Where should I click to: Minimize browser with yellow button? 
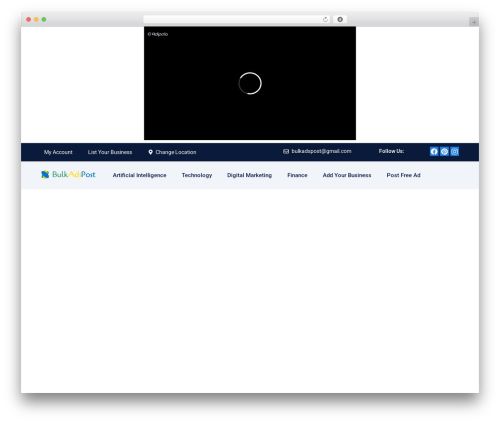pos(36,19)
